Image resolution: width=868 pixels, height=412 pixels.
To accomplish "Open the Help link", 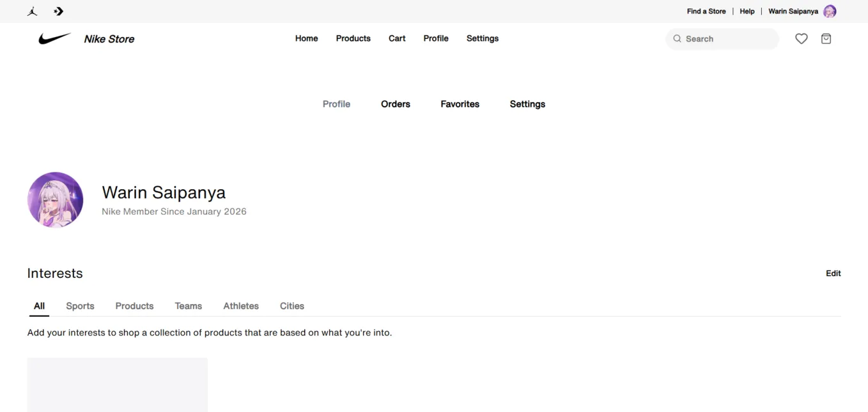I will tap(747, 11).
